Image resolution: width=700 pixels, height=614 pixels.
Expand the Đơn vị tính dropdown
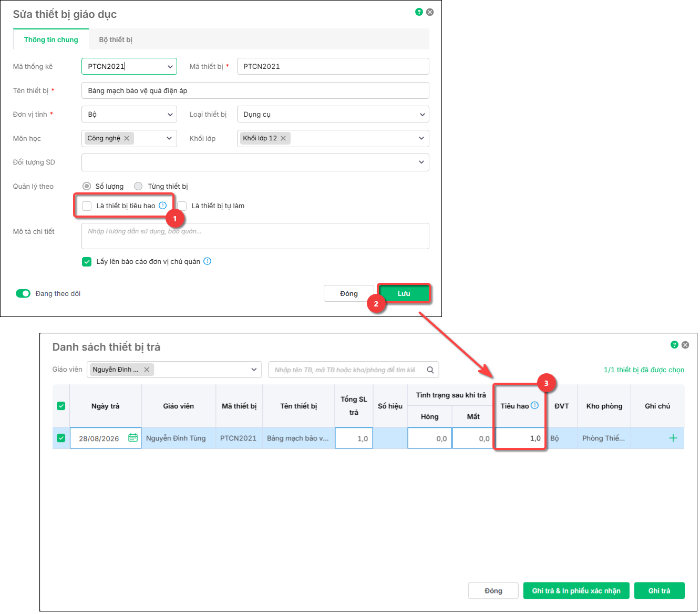[x=129, y=114]
